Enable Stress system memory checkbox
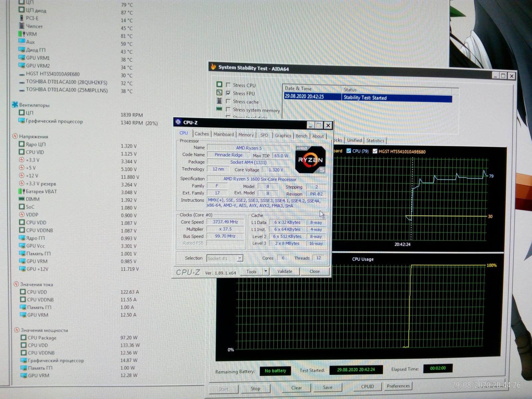 (228, 109)
